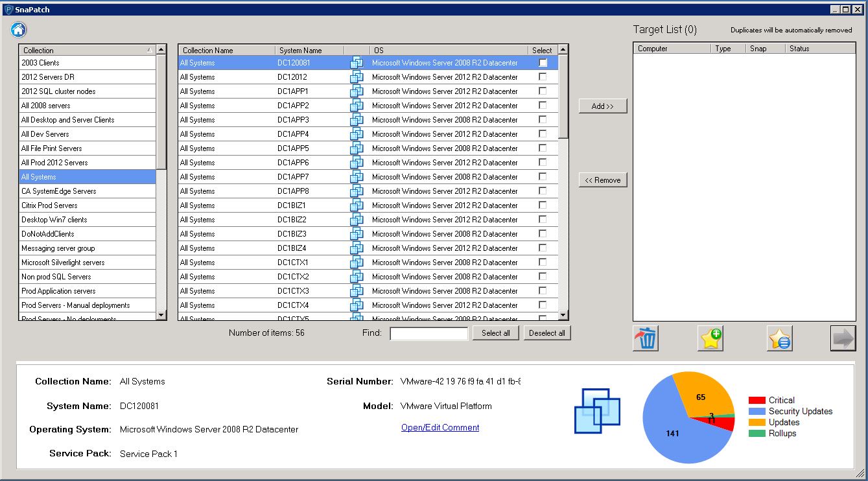
Task: Click the SnaPatch title bar app icon
Action: point(9,10)
